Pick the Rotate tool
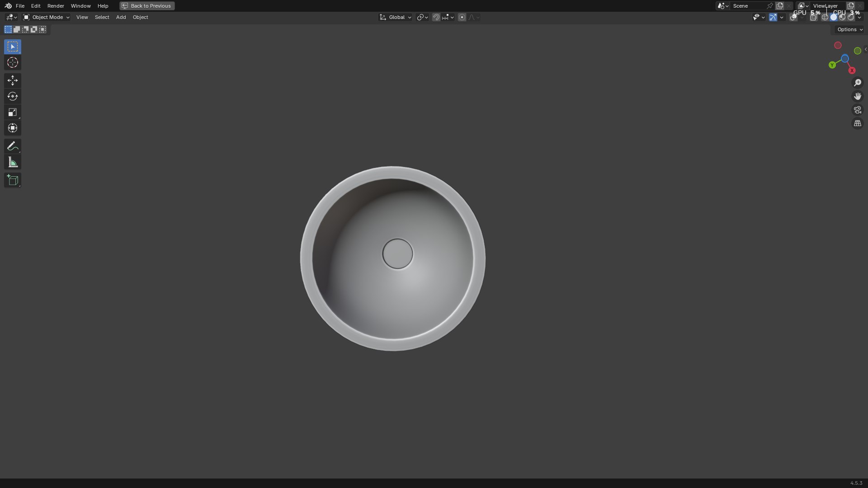This screenshot has height=488, width=868. point(13,96)
